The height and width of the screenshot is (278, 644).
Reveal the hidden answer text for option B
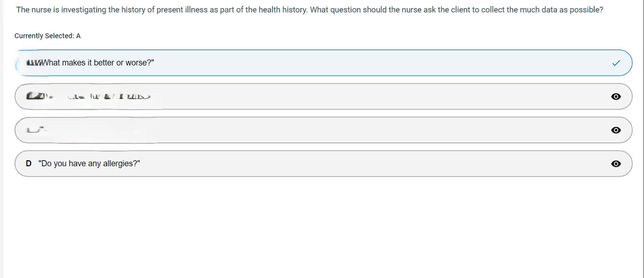616,96
